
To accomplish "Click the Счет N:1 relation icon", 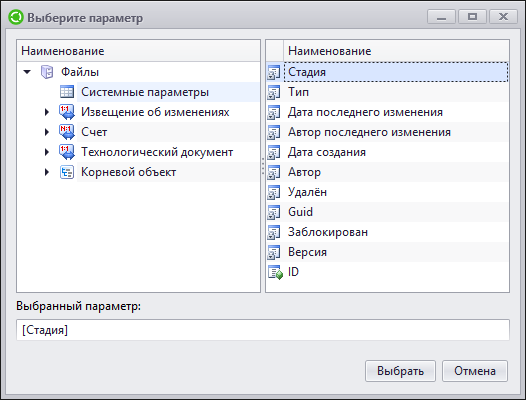I will [67, 132].
